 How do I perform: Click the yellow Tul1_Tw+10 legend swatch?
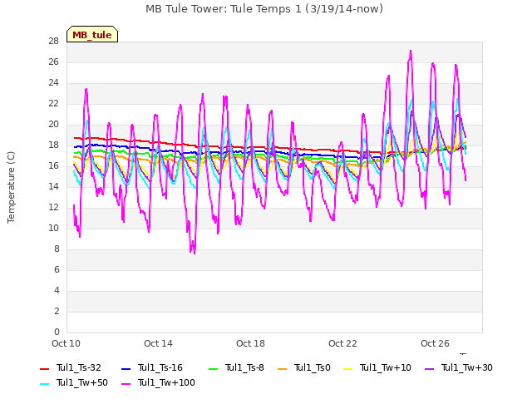(348, 368)
